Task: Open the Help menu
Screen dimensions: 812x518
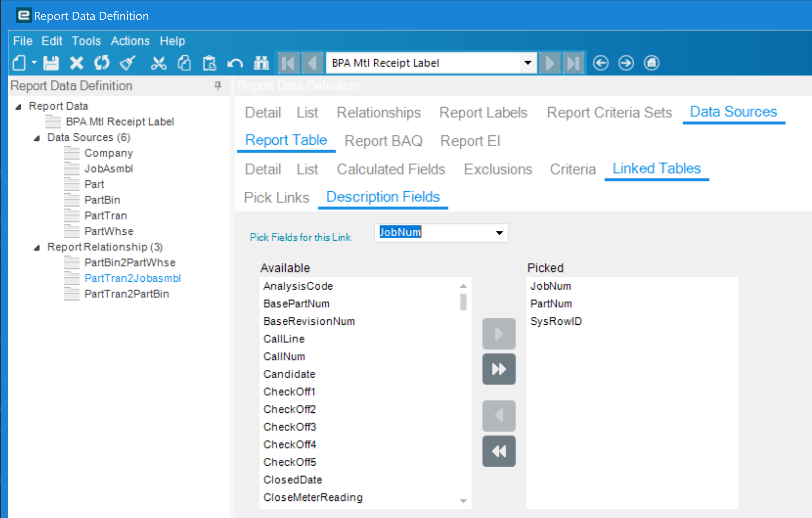Action: (172, 41)
